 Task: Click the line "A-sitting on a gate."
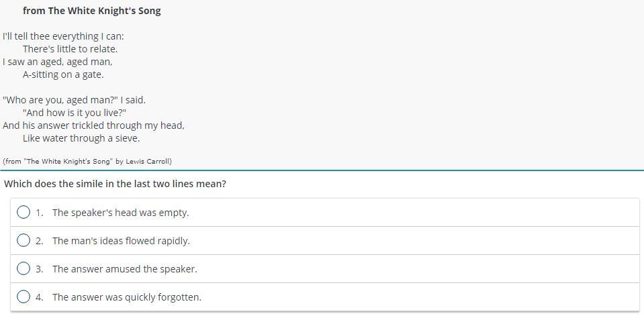pyautogui.click(x=63, y=74)
